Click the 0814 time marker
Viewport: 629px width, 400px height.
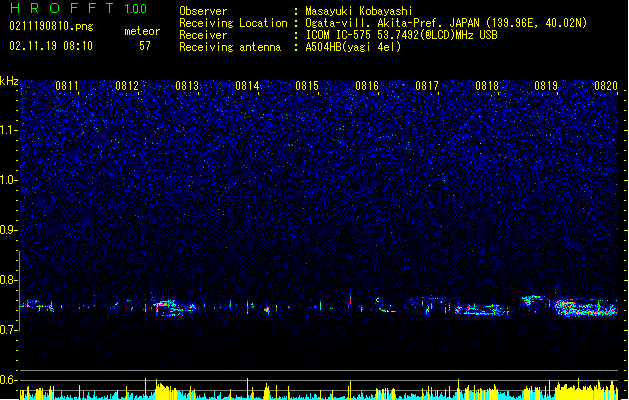click(x=247, y=86)
